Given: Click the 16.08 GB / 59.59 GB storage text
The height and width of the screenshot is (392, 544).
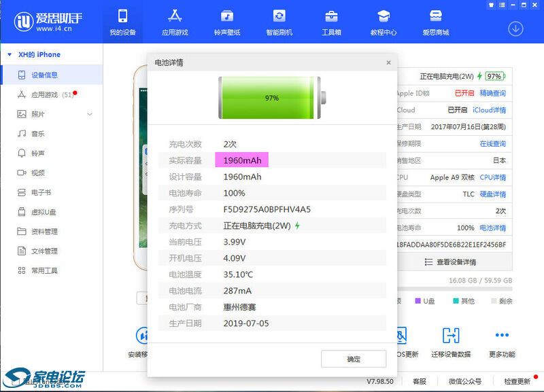Looking at the screenshot, I should point(481,280).
